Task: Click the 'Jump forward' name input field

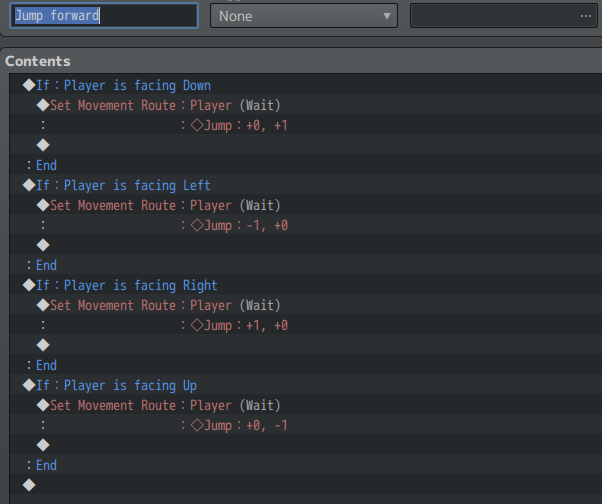Action: point(104,16)
